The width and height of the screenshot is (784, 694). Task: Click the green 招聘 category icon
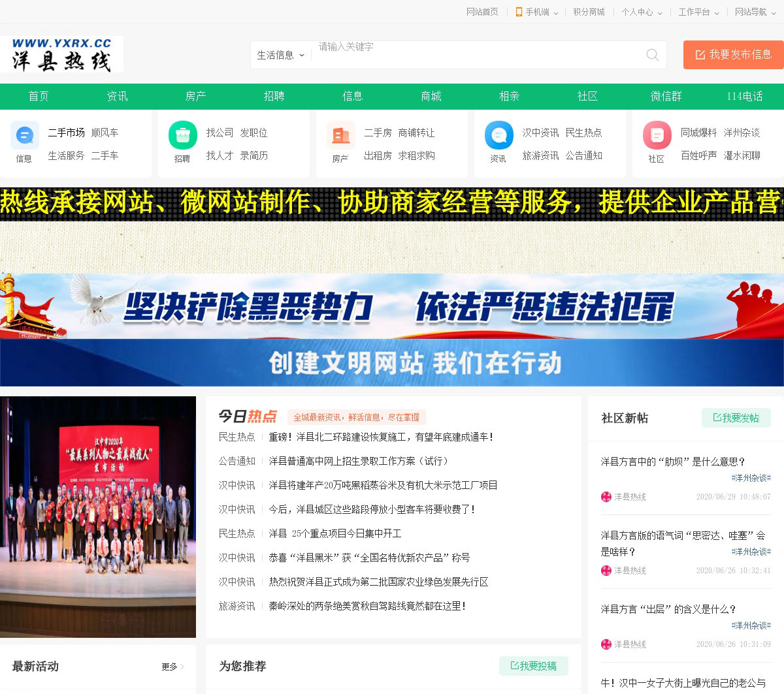pos(183,135)
